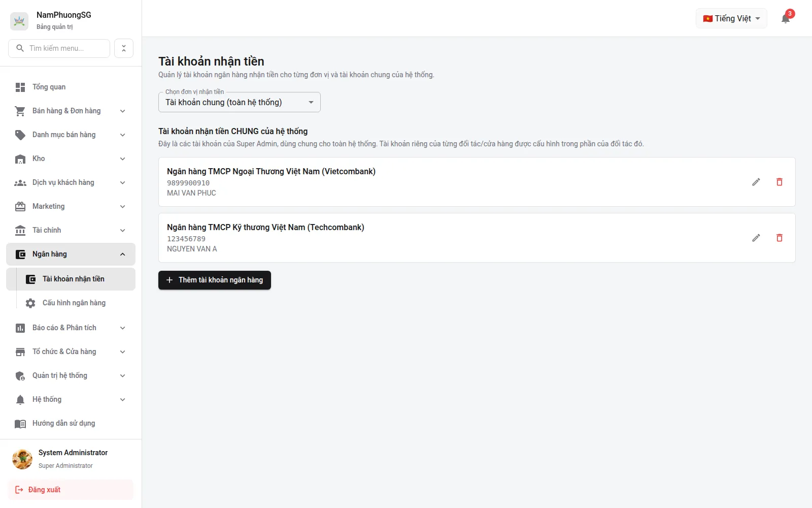Click the System Administrator avatar

pyautogui.click(x=22, y=459)
